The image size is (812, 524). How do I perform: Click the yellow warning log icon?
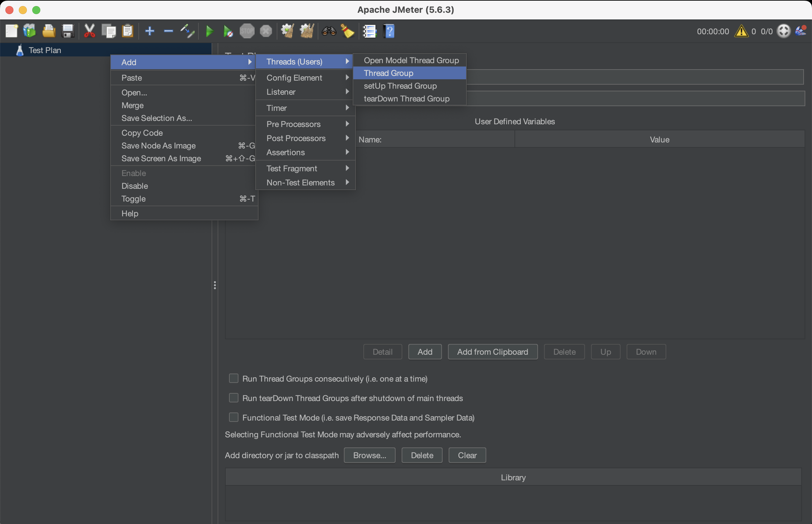coord(741,31)
